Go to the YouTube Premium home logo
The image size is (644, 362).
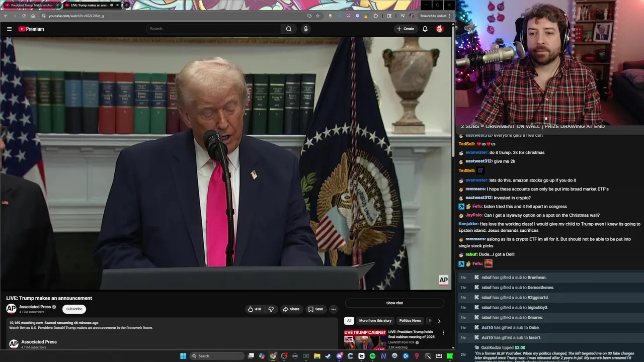[31, 29]
